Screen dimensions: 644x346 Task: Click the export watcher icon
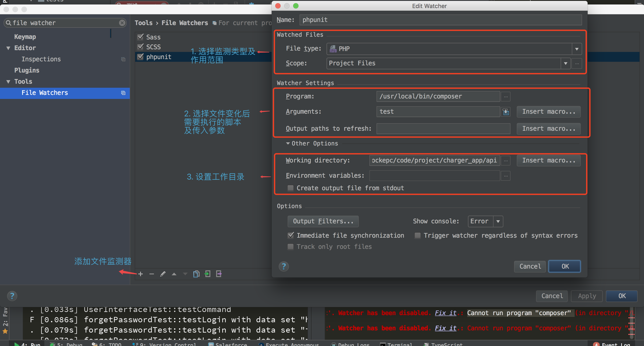click(x=219, y=274)
